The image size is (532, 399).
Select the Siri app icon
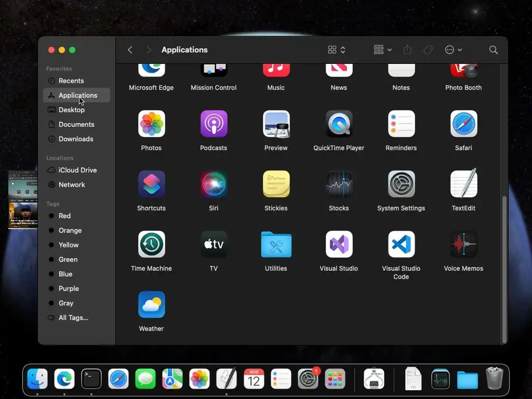coord(214,184)
